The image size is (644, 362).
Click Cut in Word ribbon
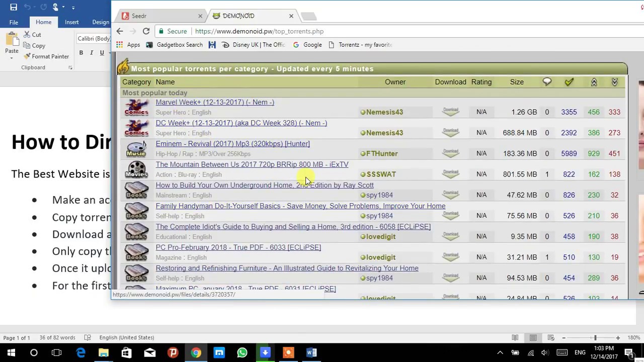(32, 35)
